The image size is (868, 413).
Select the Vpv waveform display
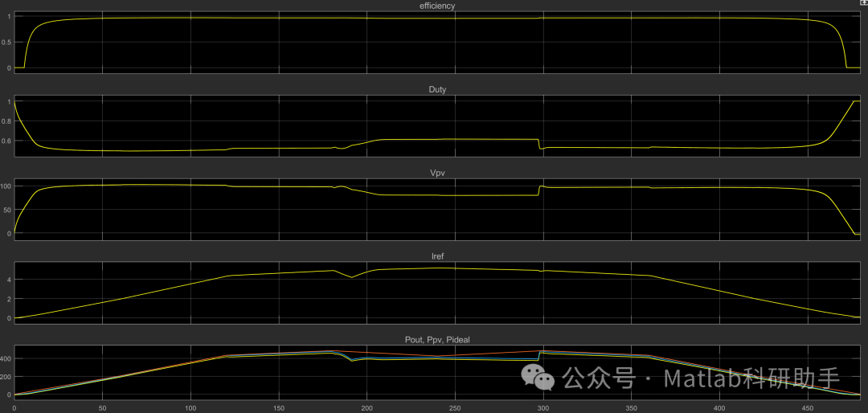(x=437, y=209)
